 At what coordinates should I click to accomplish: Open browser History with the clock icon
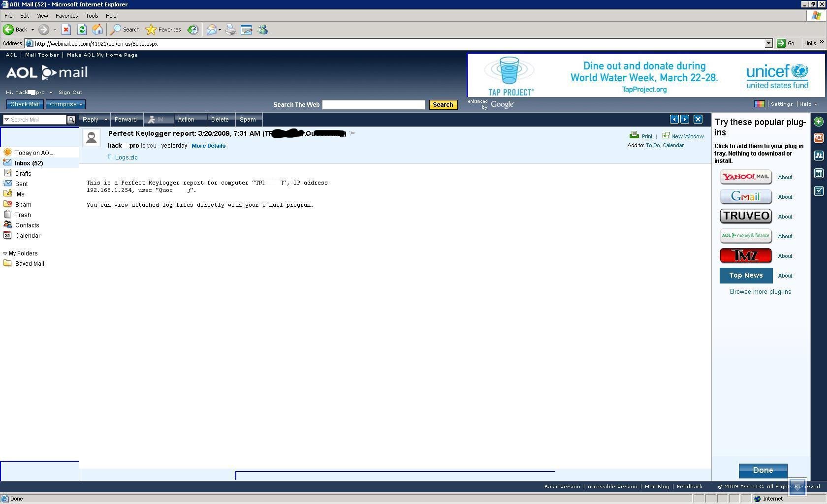(193, 30)
